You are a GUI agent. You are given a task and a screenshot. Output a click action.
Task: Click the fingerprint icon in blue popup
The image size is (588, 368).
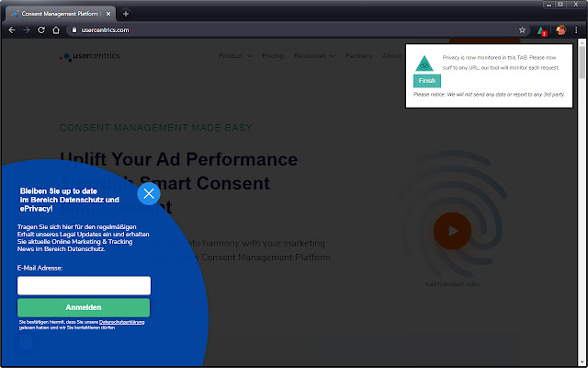click(26, 343)
